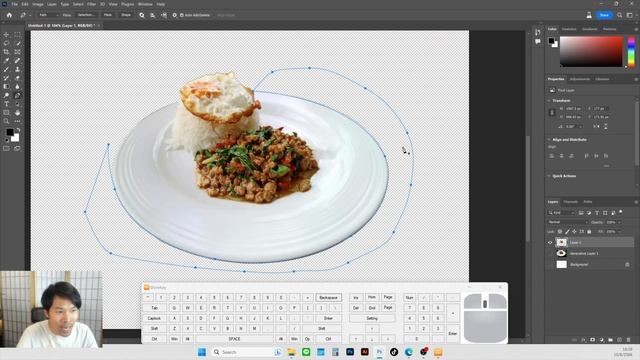The width and height of the screenshot is (640, 360).
Task: Click the new group folder icon
Action: point(610,340)
